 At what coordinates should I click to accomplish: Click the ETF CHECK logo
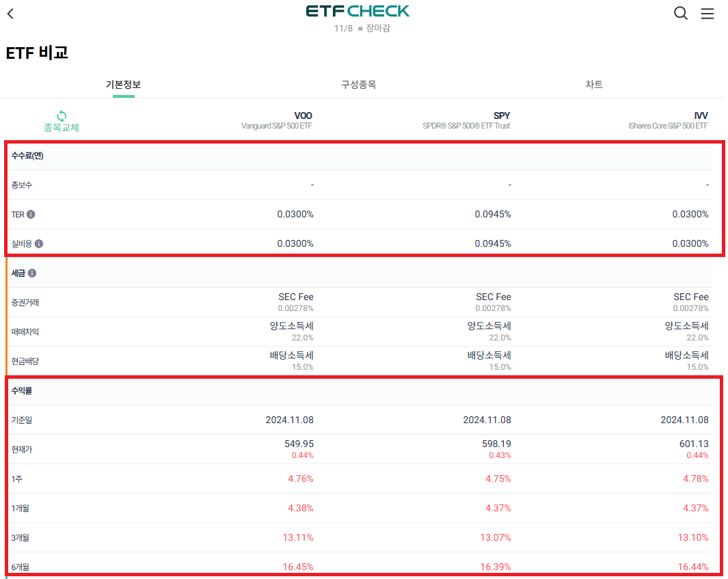click(x=358, y=11)
